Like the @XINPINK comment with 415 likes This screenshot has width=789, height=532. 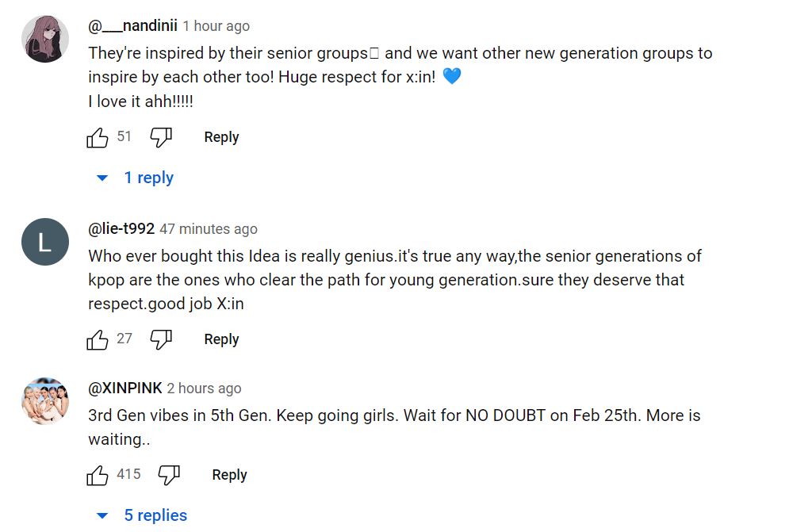pos(98,476)
